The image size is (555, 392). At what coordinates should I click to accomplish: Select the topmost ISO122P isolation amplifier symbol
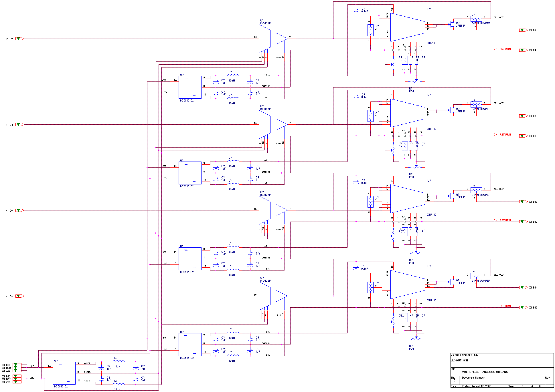264,39
